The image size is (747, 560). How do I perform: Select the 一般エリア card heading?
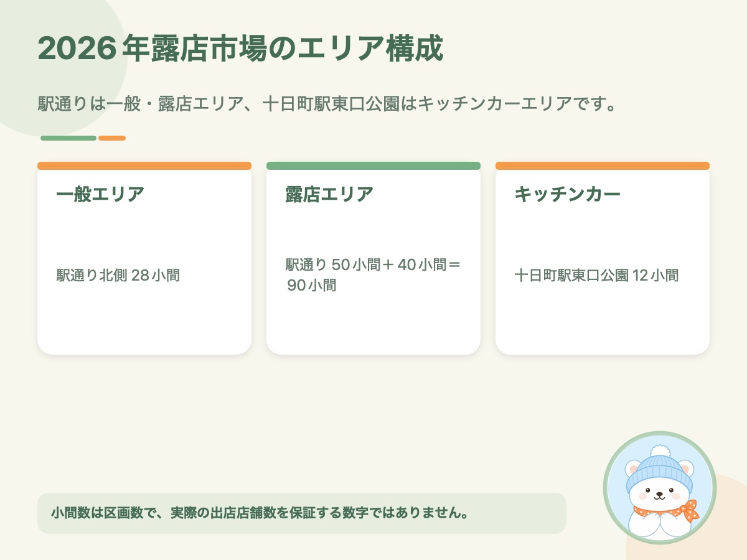[100, 194]
